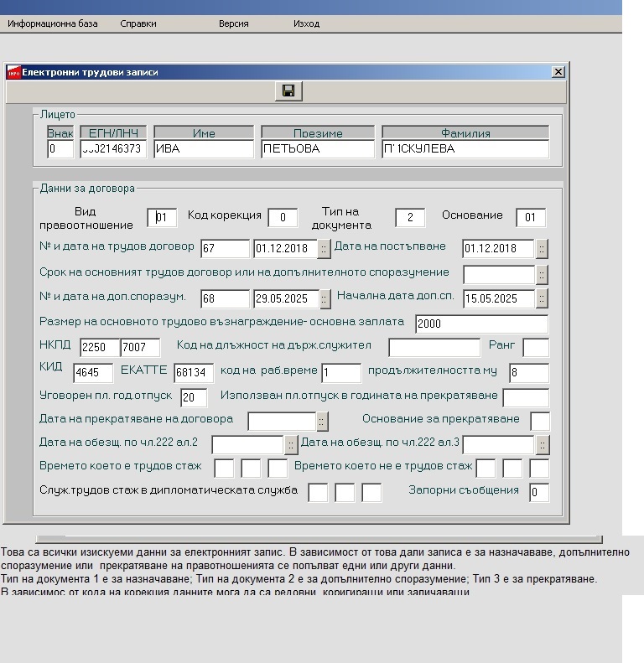Click the Използван пл.отпуск field
The image size is (644, 663).
(x=526, y=398)
